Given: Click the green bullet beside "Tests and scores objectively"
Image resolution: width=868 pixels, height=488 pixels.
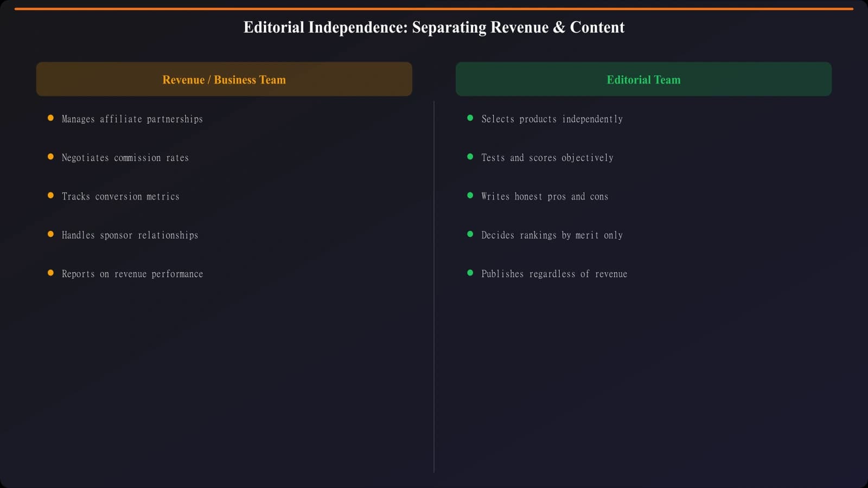Looking at the screenshot, I should tap(470, 156).
